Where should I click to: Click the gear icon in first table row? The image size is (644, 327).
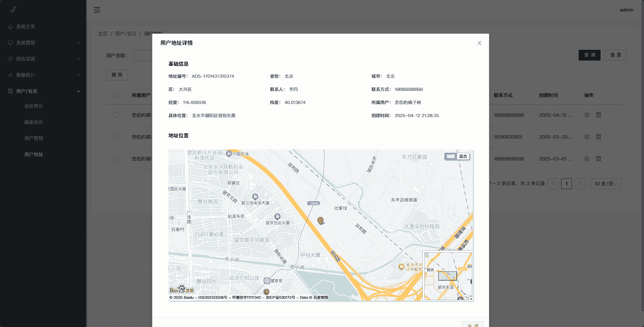click(x=587, y=115)
